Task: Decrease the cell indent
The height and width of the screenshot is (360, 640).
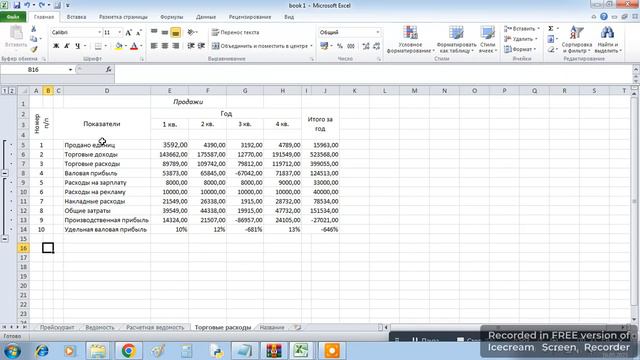Action: (x=191, y=46)
